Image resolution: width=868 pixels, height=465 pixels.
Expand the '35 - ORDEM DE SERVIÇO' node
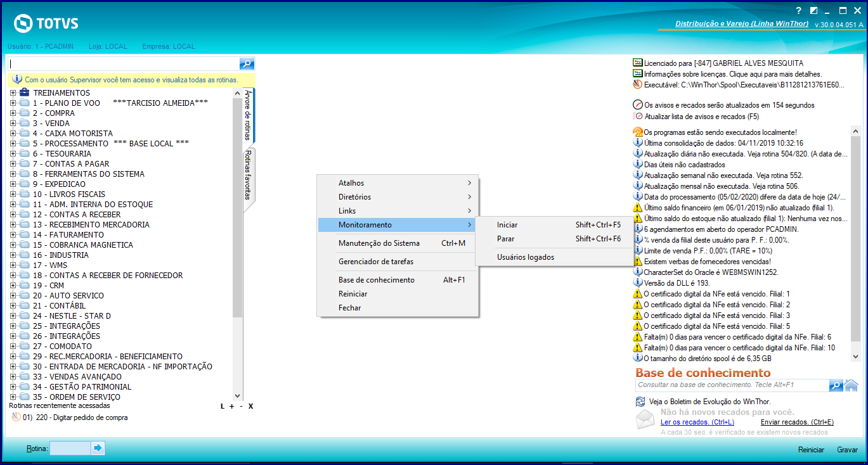[13, 397]
